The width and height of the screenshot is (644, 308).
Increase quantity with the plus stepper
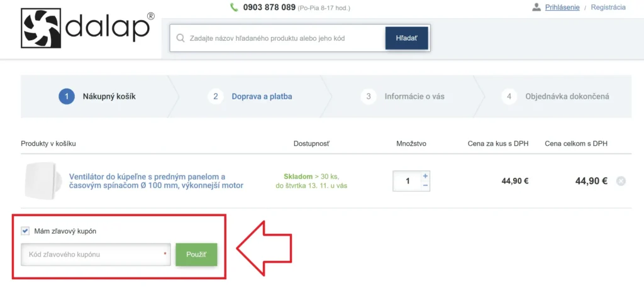pos(426,176)
